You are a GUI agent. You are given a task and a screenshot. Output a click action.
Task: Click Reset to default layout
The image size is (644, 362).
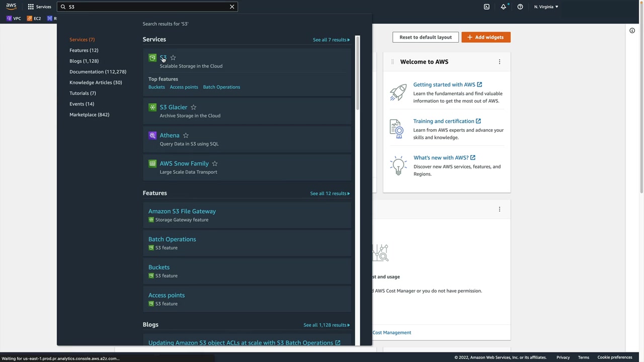(426, 37)
